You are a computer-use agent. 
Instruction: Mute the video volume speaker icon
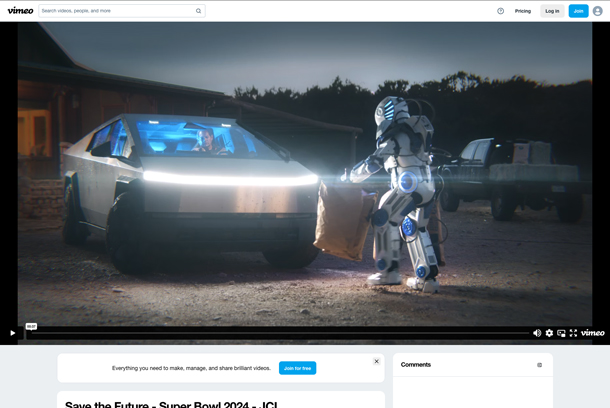pyautogui.click(x=537, y=333)
